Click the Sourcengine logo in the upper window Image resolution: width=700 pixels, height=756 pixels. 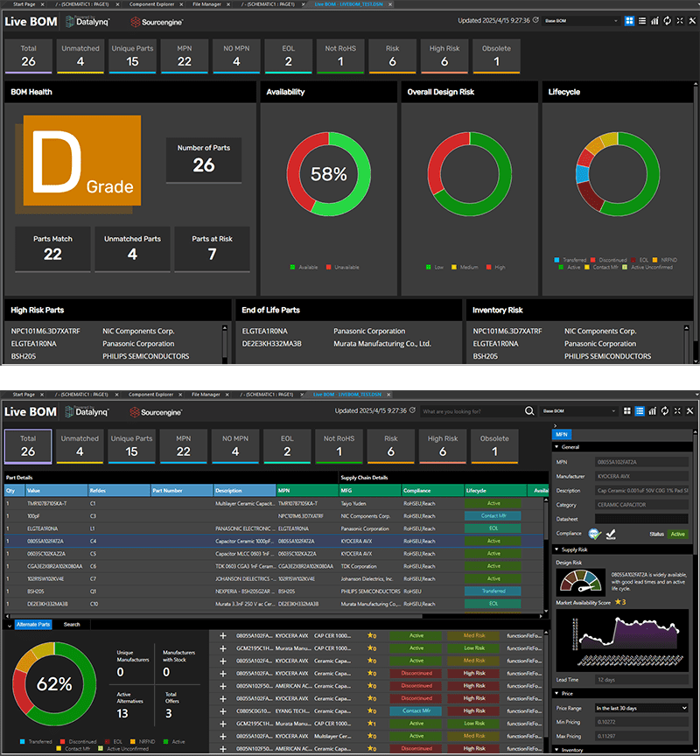tap(157, 22)
